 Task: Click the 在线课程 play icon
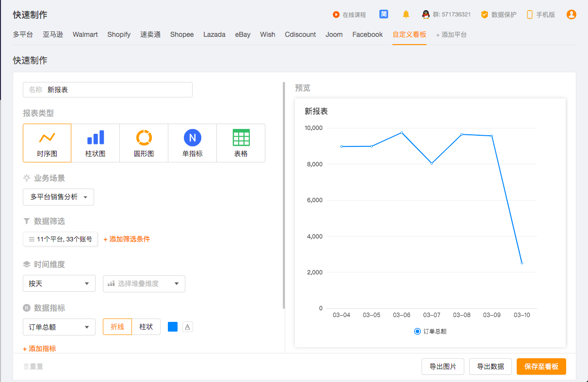pyautogui.click(x=336, y=15)
